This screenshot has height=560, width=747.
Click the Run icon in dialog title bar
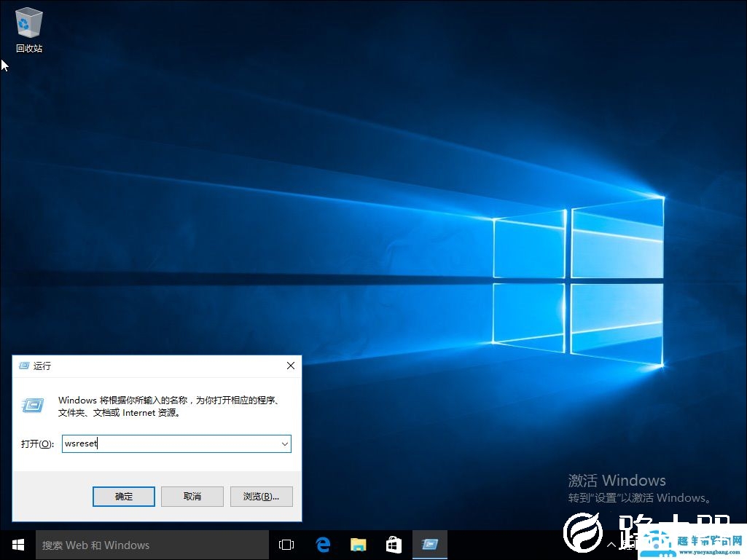pos(24,366)
